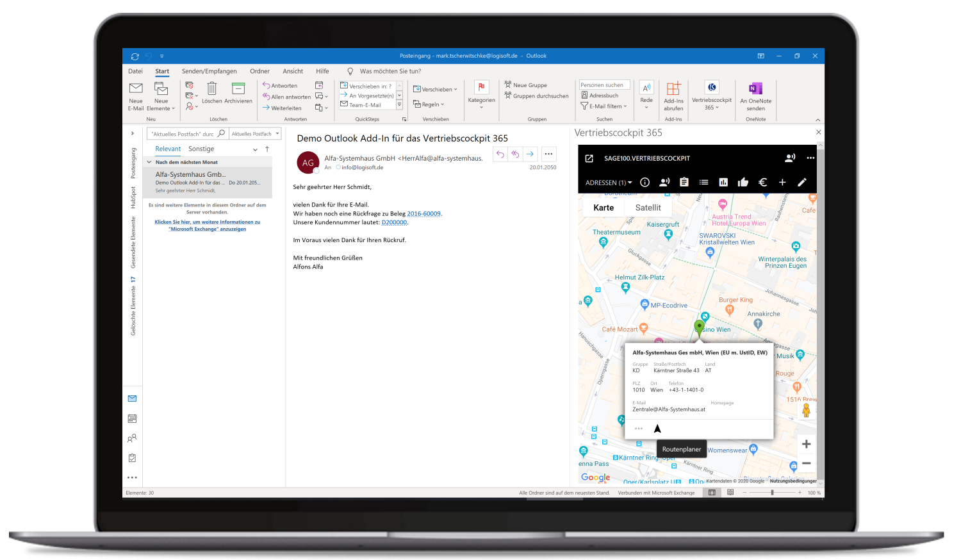Screen dimensions: 961x560
Task: Click Neue Gruppe
Action: pos(526,85)
